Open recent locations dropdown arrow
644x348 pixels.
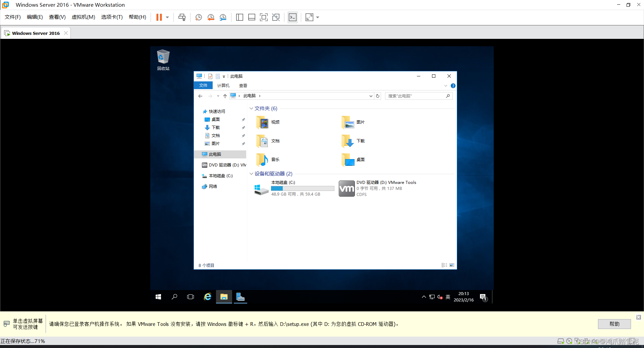(218, 96)
